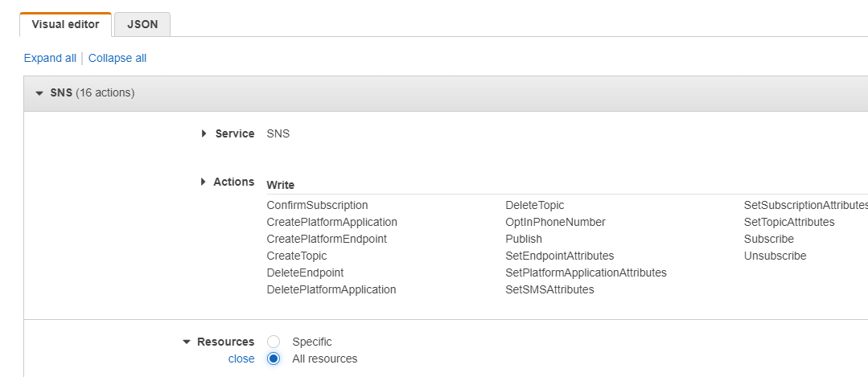This screenshot has height=377, width=868.
Task: Open the Visual editor tab
Action: (65, 24)
